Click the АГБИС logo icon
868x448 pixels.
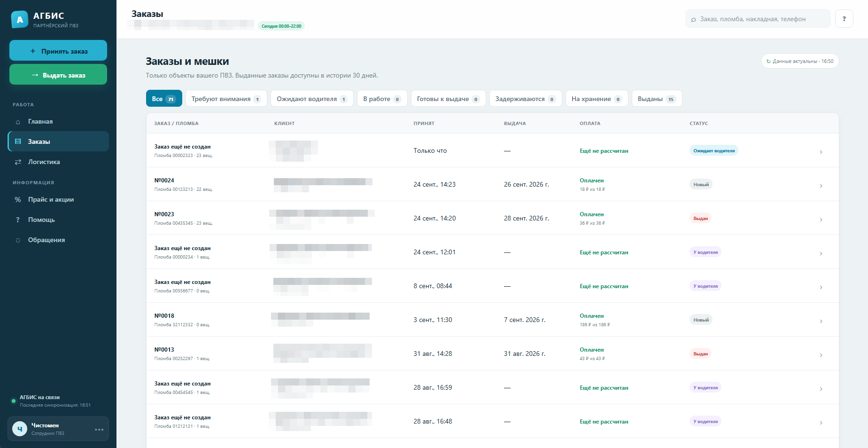point(20,19)
